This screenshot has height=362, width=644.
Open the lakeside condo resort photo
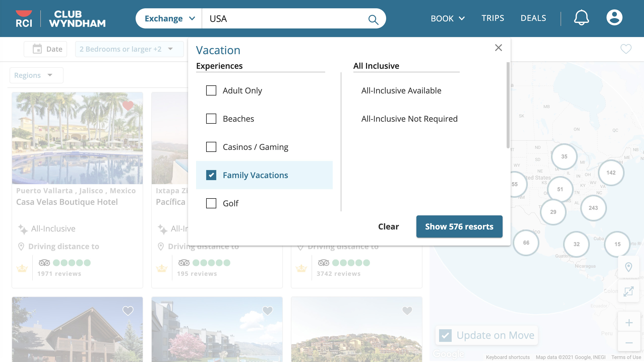tap(217, 330)
